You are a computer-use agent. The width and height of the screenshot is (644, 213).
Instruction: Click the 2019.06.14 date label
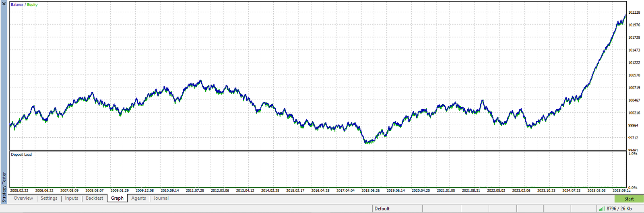click(x=396, y=191)
